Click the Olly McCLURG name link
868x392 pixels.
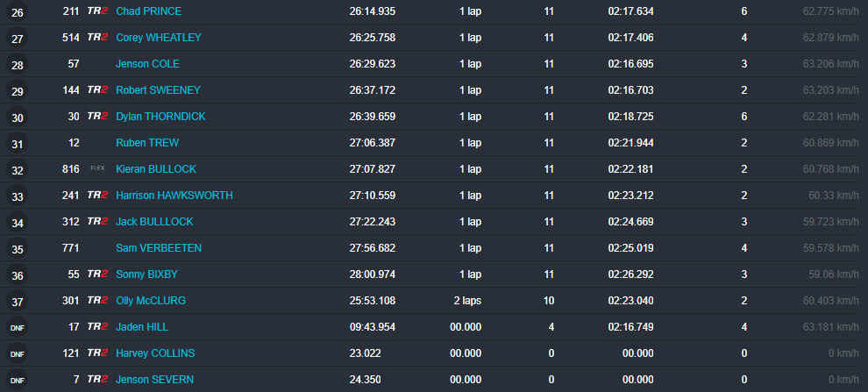tap(151, 301)
